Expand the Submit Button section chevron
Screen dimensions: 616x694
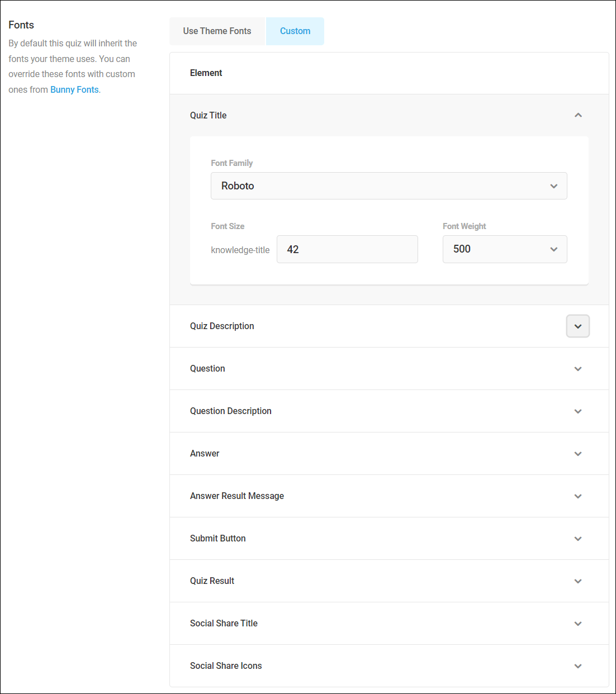(578, 539)
